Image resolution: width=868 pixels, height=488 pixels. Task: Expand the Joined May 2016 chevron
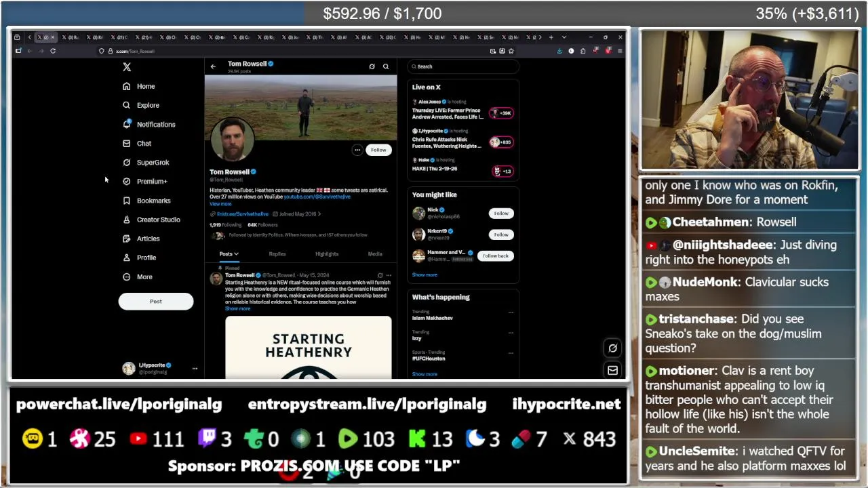click(x=319, y=214)
